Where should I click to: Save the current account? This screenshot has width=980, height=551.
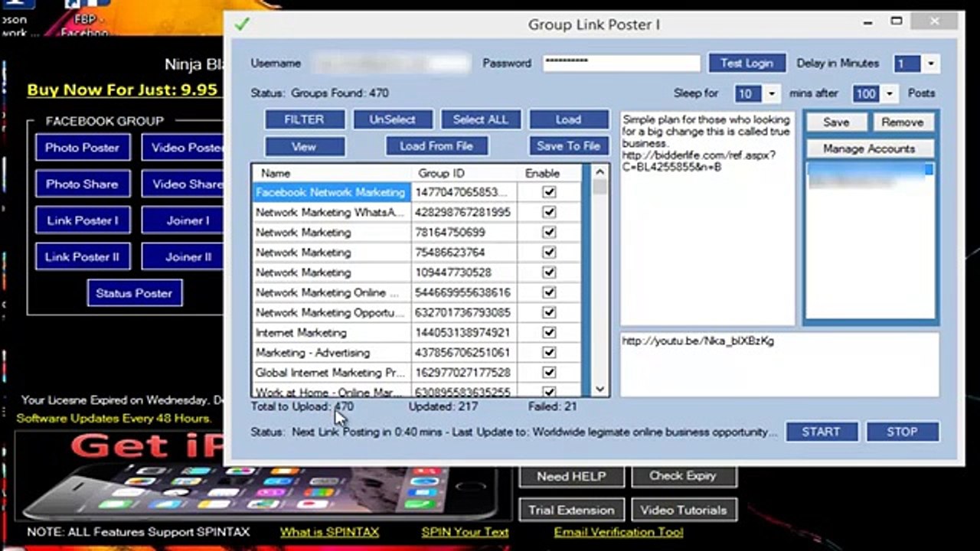pyautogui.click(x=836, y=122)
